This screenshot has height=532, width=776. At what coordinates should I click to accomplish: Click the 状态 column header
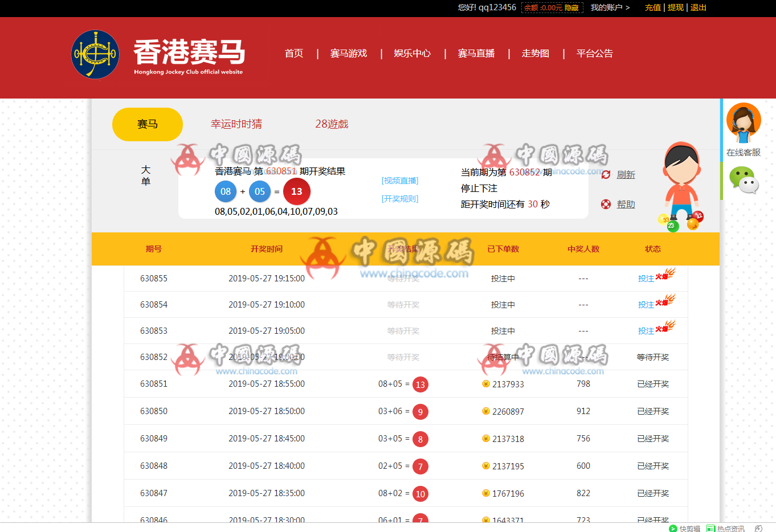tap(653, 249)
